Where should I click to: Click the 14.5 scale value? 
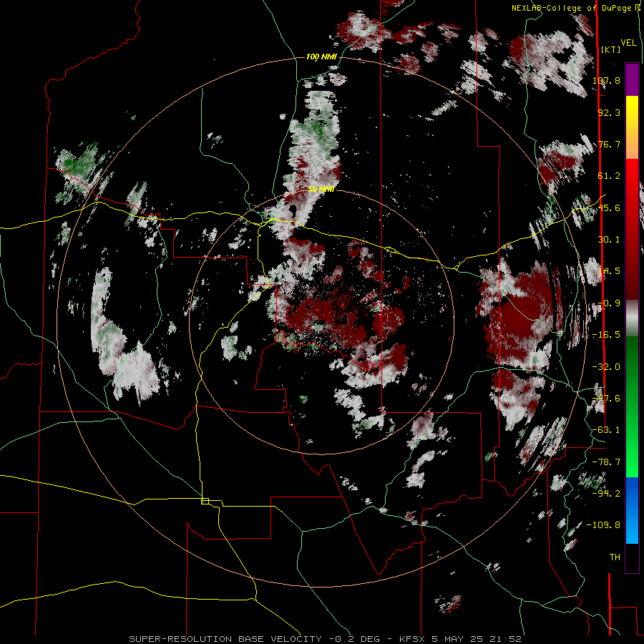click(609, 271)
